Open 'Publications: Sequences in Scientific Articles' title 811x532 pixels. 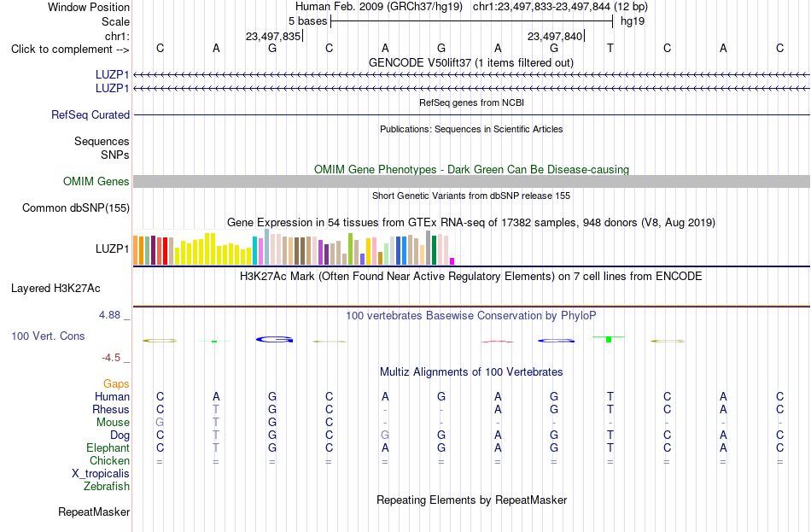(471, 129)
